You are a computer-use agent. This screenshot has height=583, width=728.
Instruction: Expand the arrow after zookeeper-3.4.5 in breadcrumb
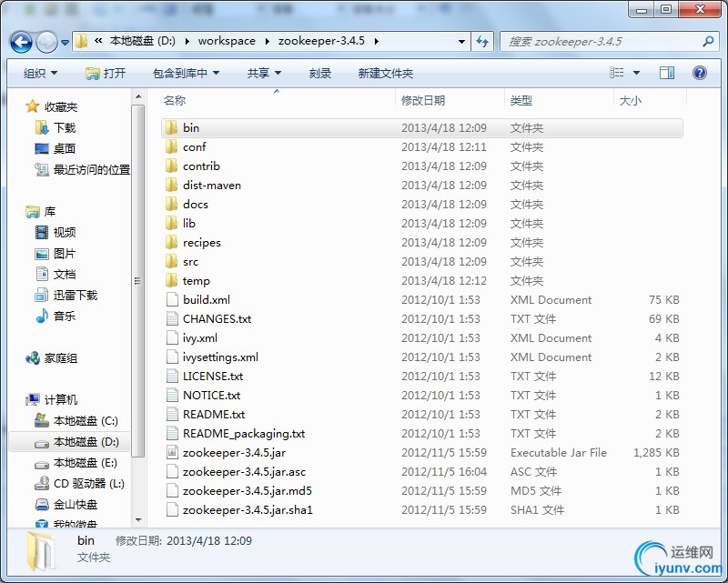pyautogui.click(x=377, y=41)
